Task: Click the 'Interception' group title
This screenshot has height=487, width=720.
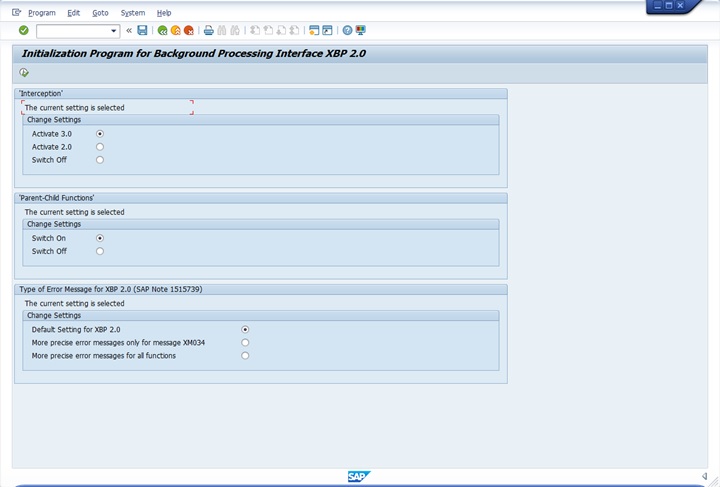Action: point(41,93)
